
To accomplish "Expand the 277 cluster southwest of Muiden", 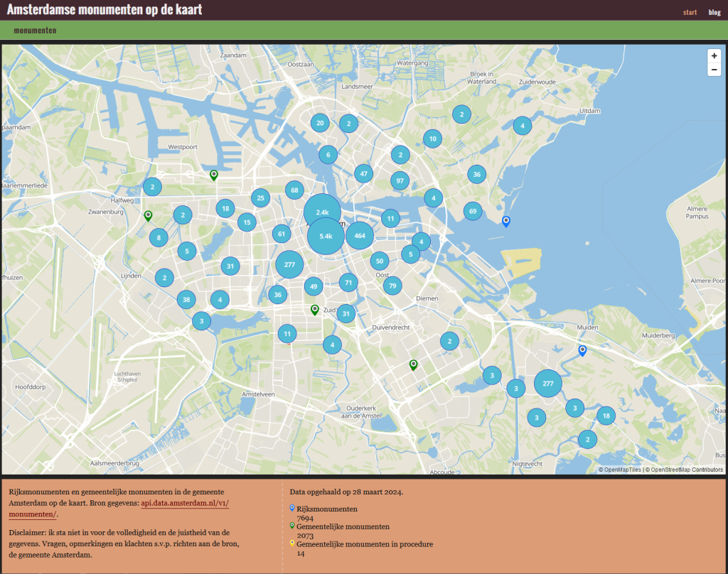I will click(548, 384).
